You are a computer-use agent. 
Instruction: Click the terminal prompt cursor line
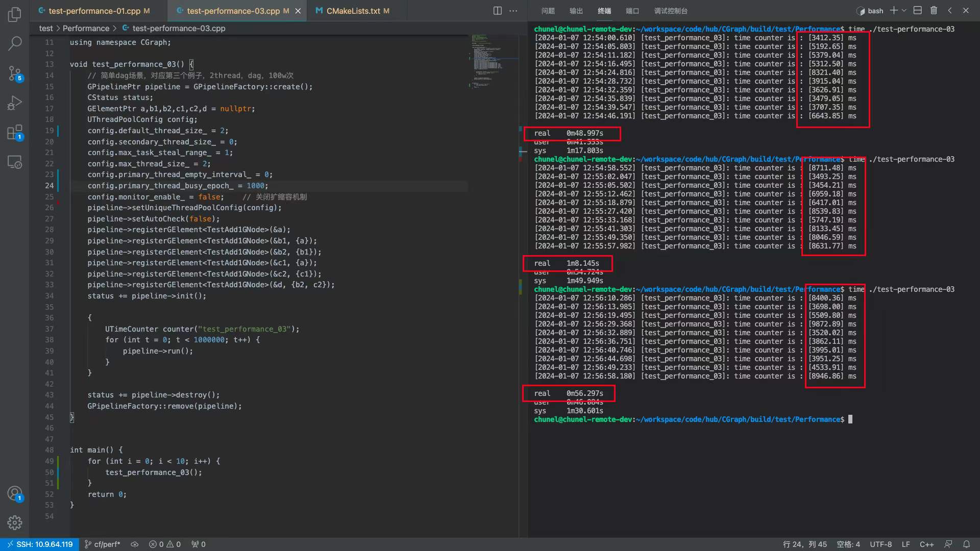[x=693, y=419]
